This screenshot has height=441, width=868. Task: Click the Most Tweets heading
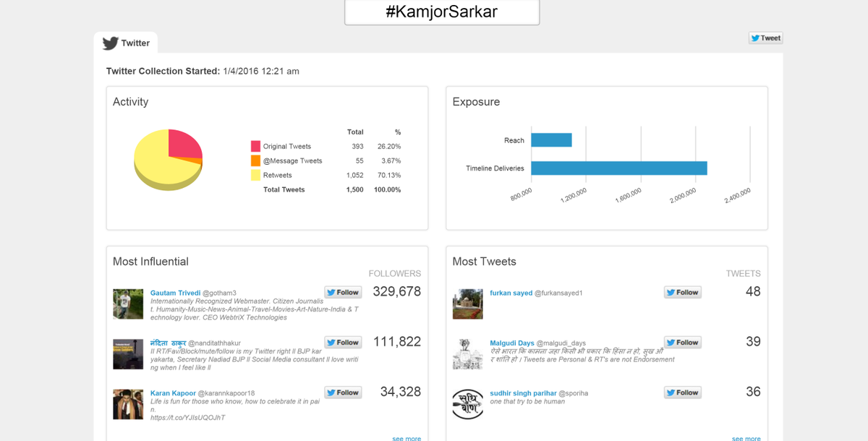(485, 262)
